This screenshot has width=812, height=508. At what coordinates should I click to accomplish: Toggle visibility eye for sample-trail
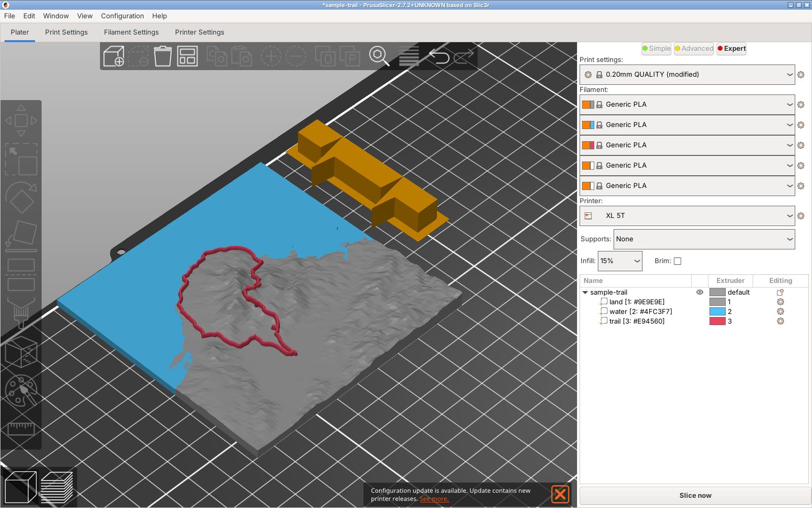(x=700, y=292)
